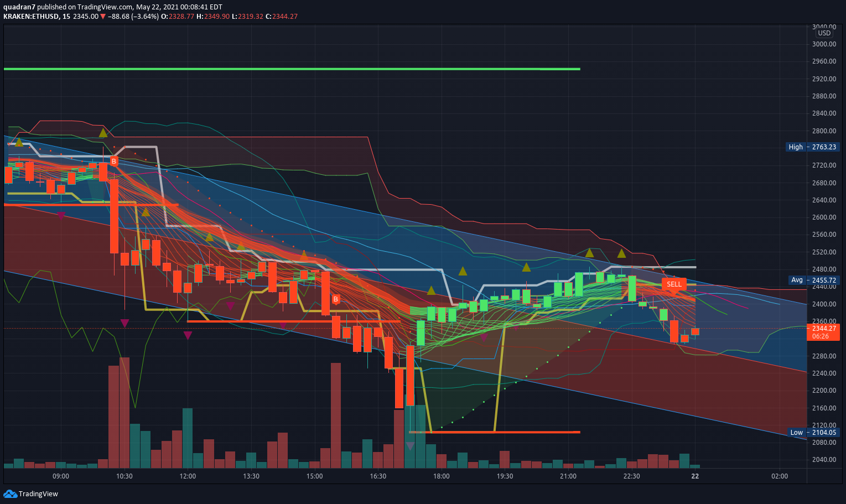Screen dimensions: 846x504
Task: Click the Avg 2455.72 price label
Action: click(x=813, y=280)
